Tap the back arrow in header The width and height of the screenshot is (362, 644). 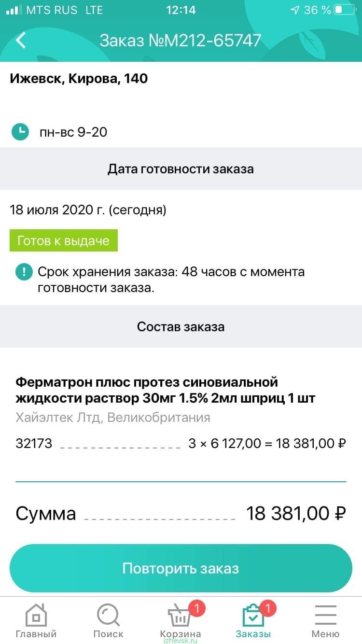(x=21, y=40)
